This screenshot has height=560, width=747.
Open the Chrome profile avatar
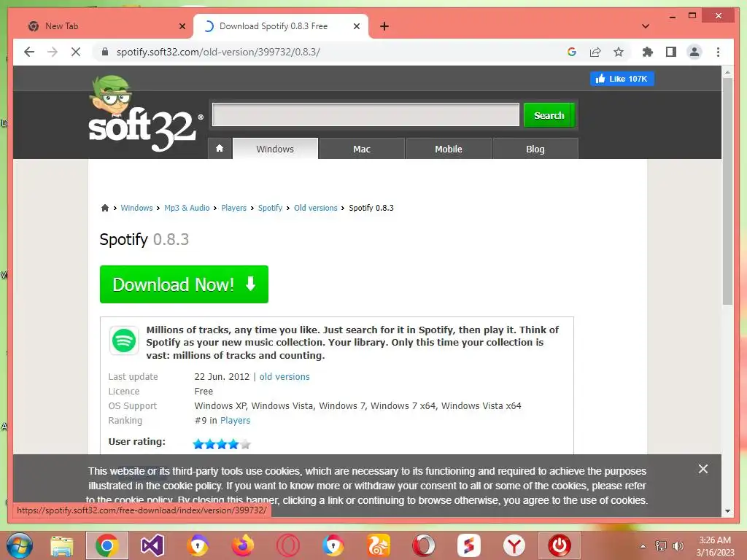click(694, 52)
